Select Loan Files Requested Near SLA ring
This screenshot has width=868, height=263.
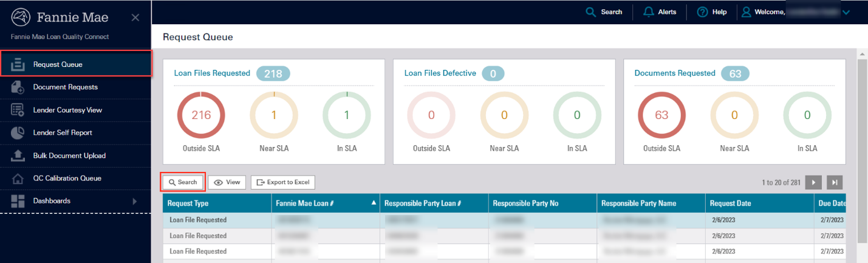coord(274,115)
